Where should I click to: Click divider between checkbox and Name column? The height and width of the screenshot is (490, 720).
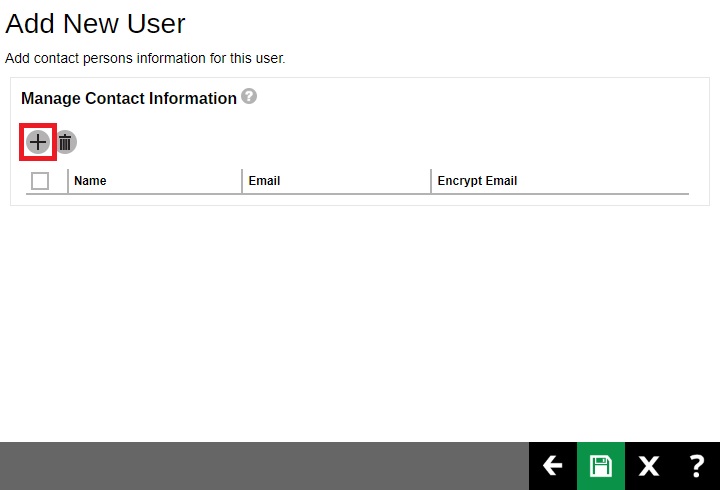pos(68,181)
